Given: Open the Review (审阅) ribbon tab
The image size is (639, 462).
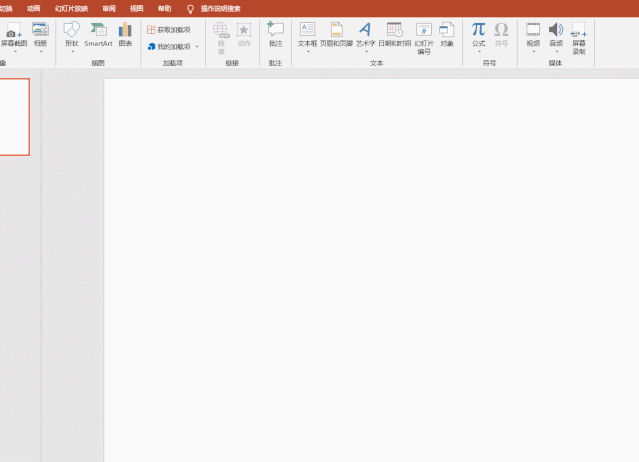Looking at the screenshot, I should (x=108, y=9).
